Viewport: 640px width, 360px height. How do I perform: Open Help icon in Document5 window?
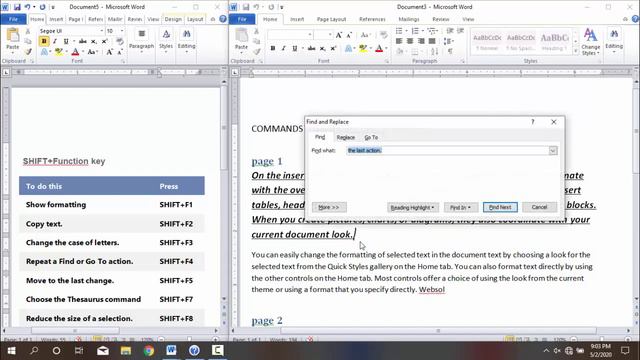coord(223,19)
